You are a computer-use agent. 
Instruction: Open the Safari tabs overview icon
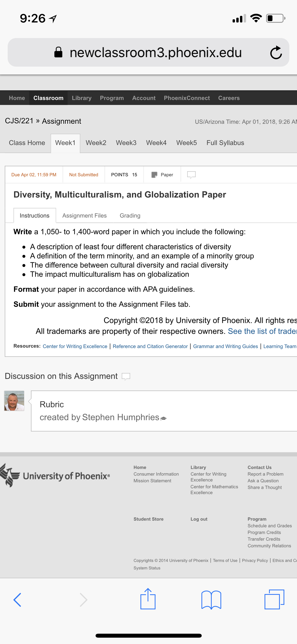click(274, 599)
